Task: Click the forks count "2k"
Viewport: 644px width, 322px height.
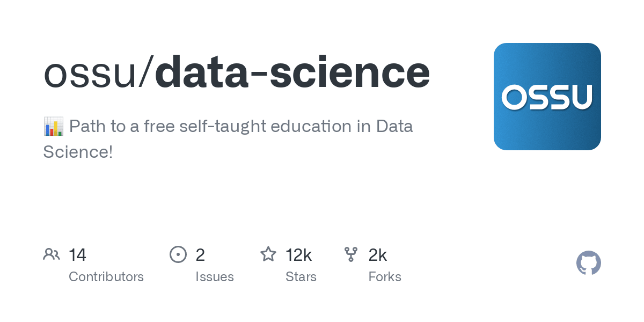Action: pos(377,255)
